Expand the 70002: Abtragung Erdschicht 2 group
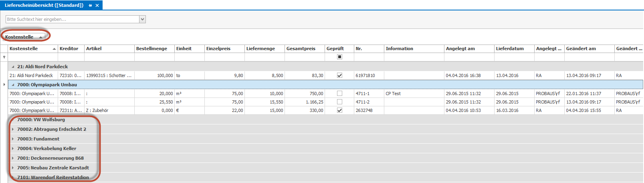 click(13, 129)
